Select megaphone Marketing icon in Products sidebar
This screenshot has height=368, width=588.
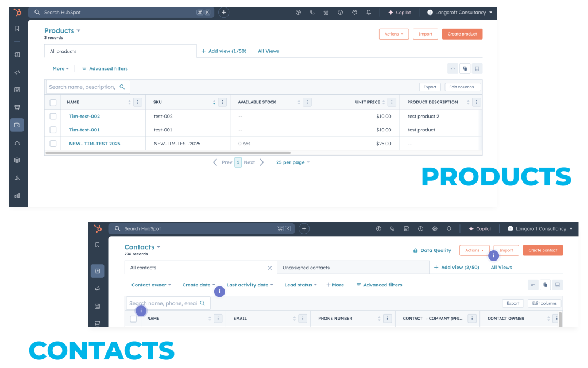pyautogui.click(x=17, y=72)
